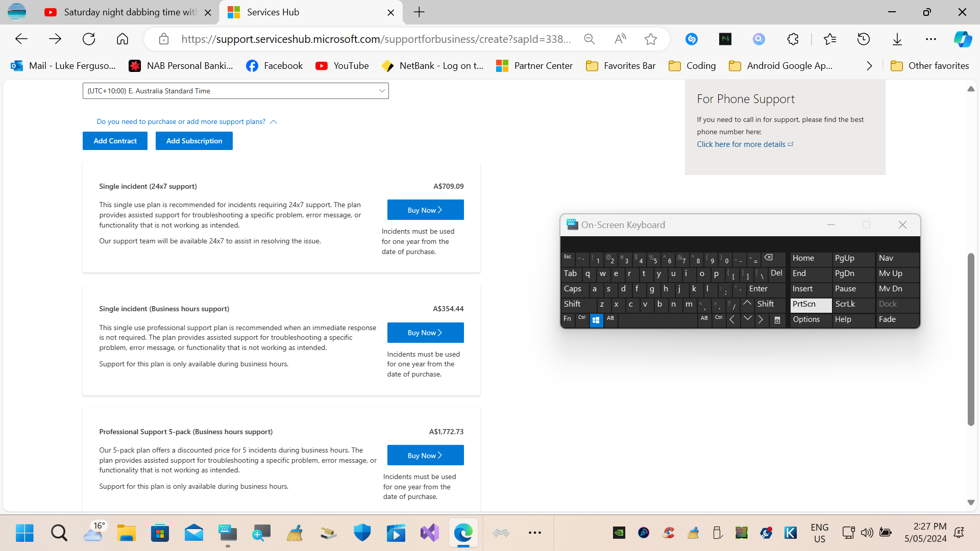Toggle Caps Lock on On-Screen Keyboard
This screenshot has width=980, height=551.
573,288
